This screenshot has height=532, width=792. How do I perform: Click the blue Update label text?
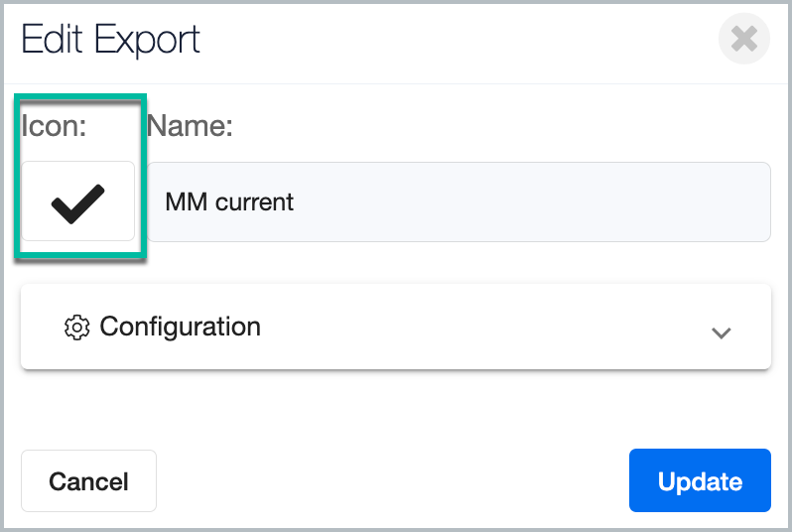click(x=700, y=481)
